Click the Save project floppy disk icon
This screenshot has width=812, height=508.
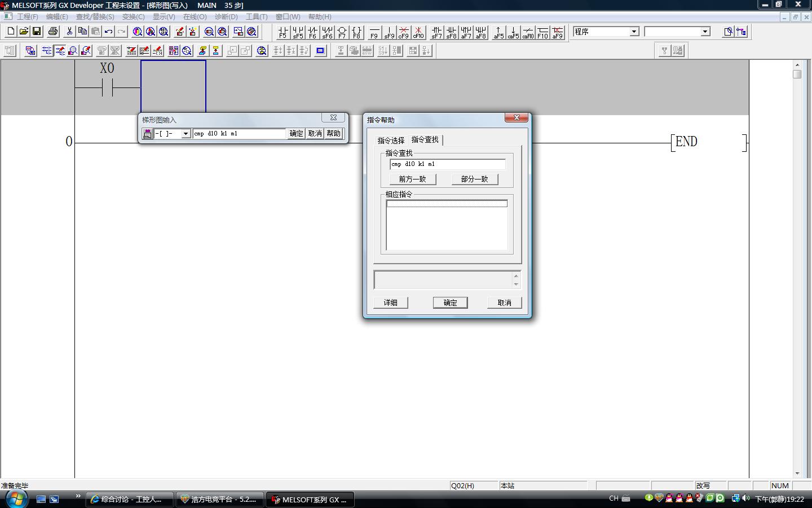point(37,32)
